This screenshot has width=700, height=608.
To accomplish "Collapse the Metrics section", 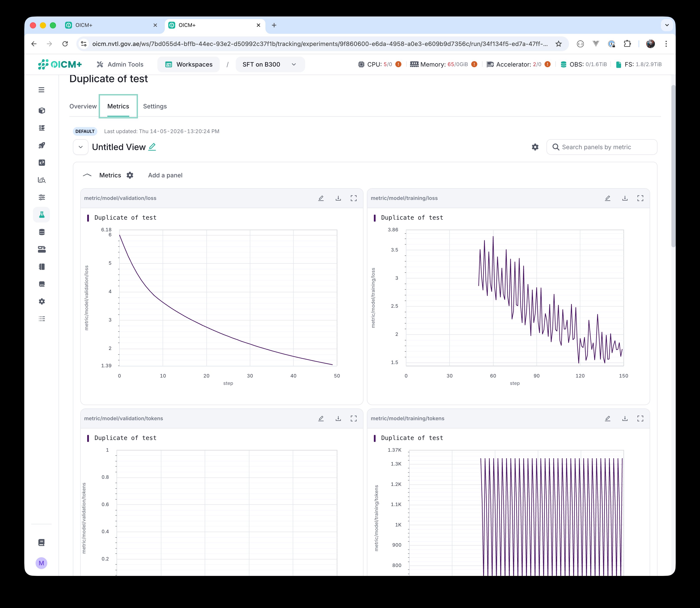I will 87,175.
